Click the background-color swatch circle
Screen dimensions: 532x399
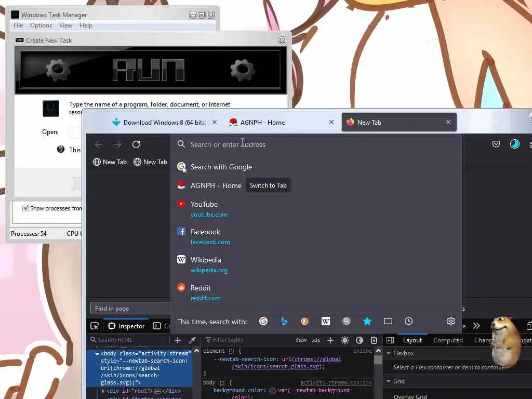(272, 391)
